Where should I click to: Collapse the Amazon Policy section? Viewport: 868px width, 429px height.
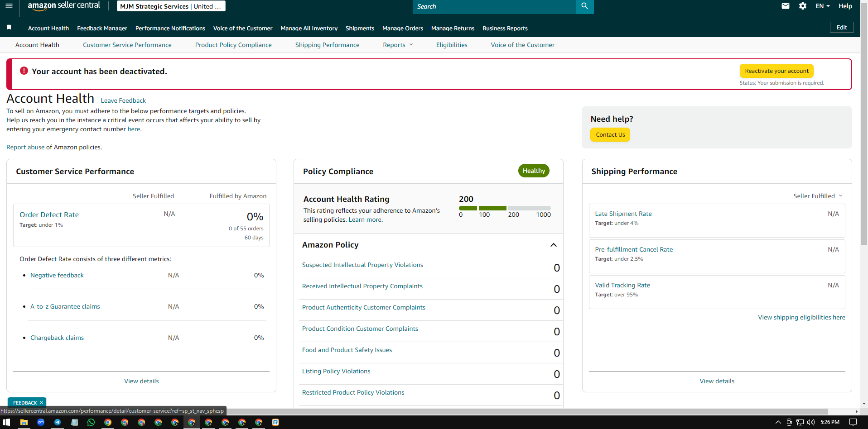pos(553,245)
